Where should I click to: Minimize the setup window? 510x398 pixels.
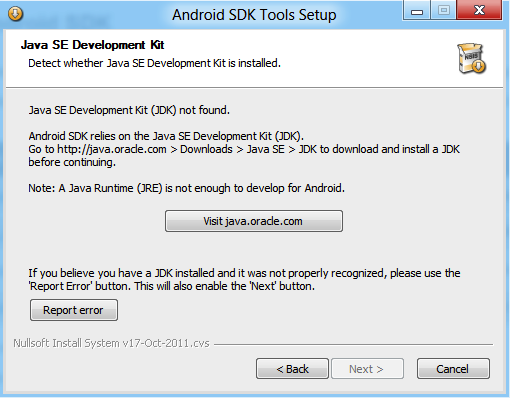pyautogui.click(x=417, y=11)
